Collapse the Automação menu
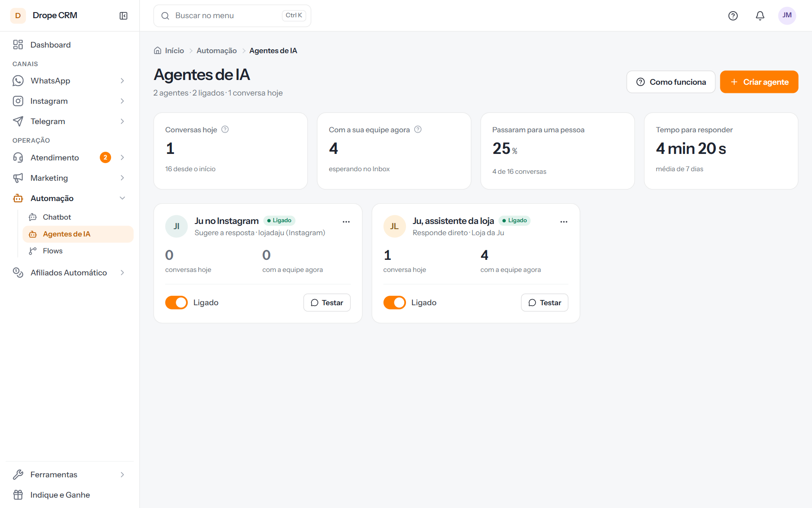Viewport: 812px width, 508px height. point(122,198)
